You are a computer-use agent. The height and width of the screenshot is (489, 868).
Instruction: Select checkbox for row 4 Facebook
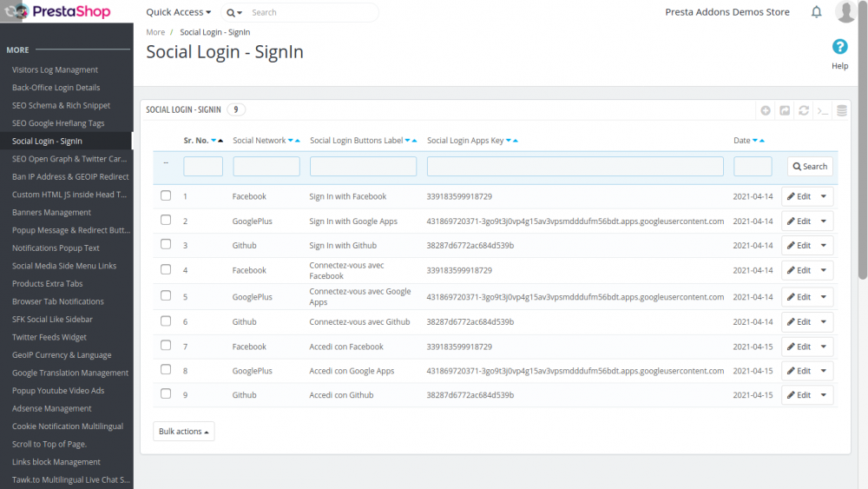(x=166, y=269)
